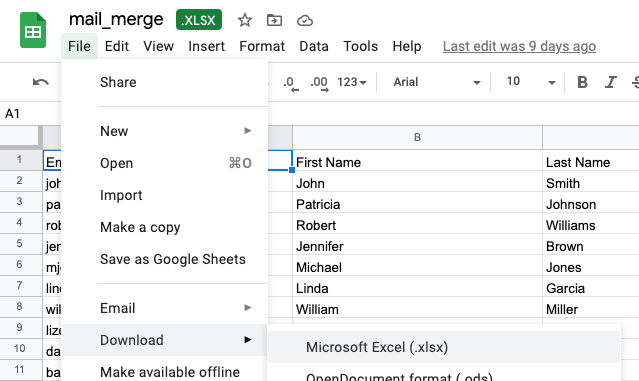Click the increase decimal places icon

point(319,83)
